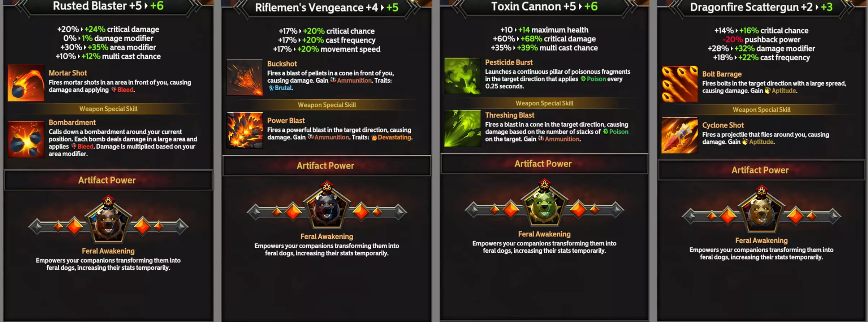Select the Power Blast skill icon
The image size is (868, 322).
point(245,130)
